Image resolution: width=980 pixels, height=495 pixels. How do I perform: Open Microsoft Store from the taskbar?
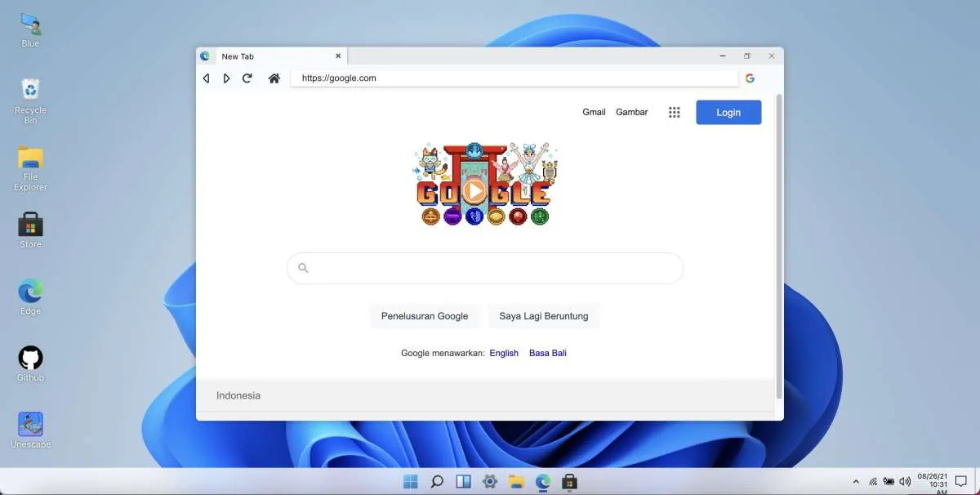(569, 481)
